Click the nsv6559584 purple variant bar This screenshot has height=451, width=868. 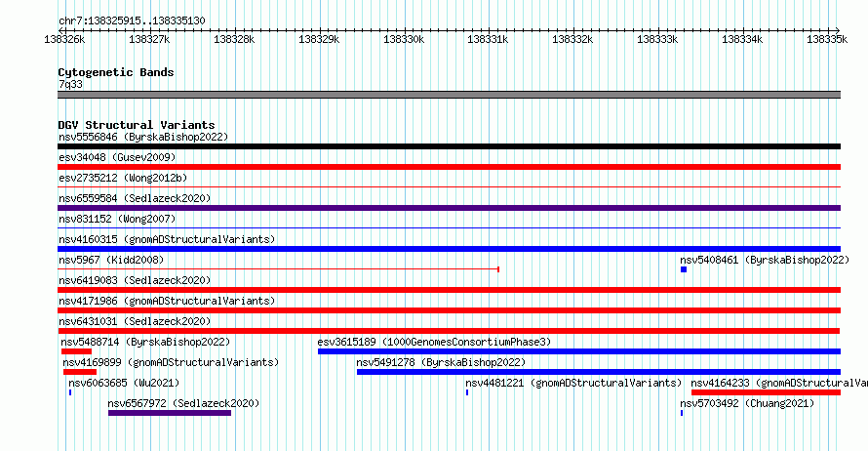point(449,208)
